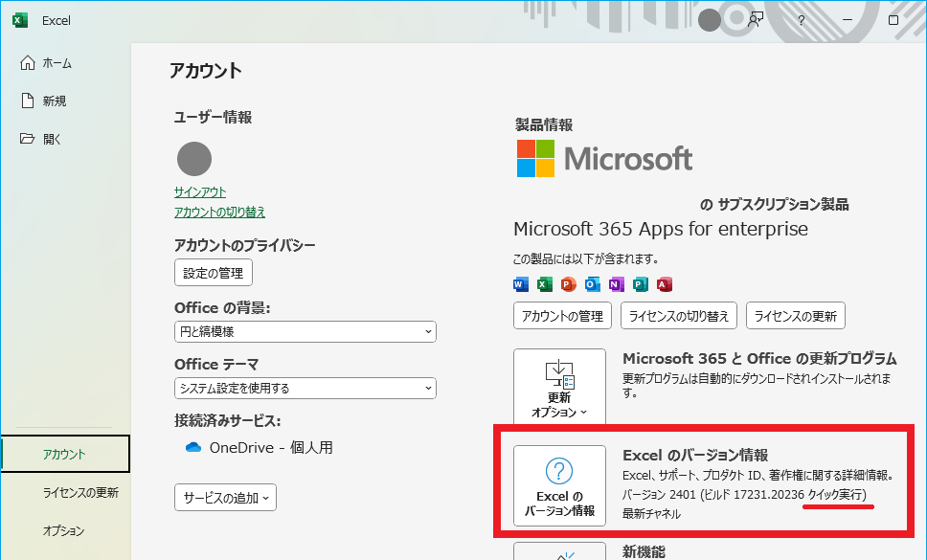
Task: Open the 更新オプション menu button
Action: click(x=559, y=388)
